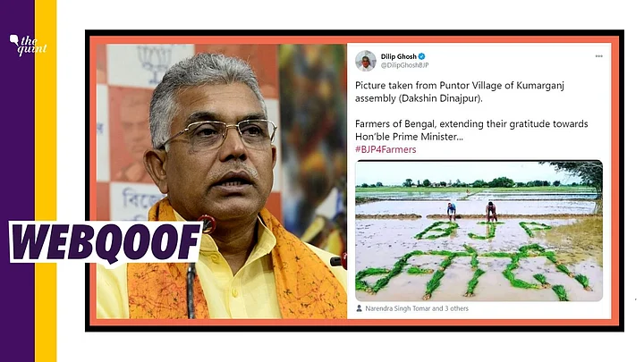This screenshot has width=644, height=362.
Task: Open the @DilipGhoshBJP handle
Action: 404,65
